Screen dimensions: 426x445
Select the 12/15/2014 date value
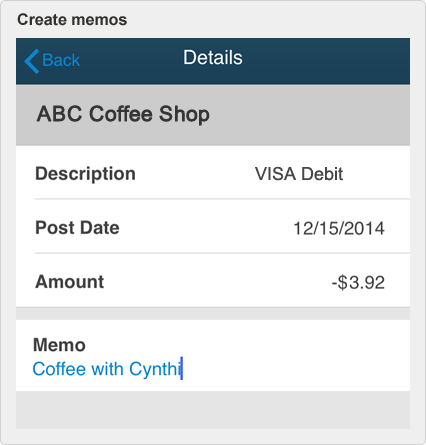(339, 228)
